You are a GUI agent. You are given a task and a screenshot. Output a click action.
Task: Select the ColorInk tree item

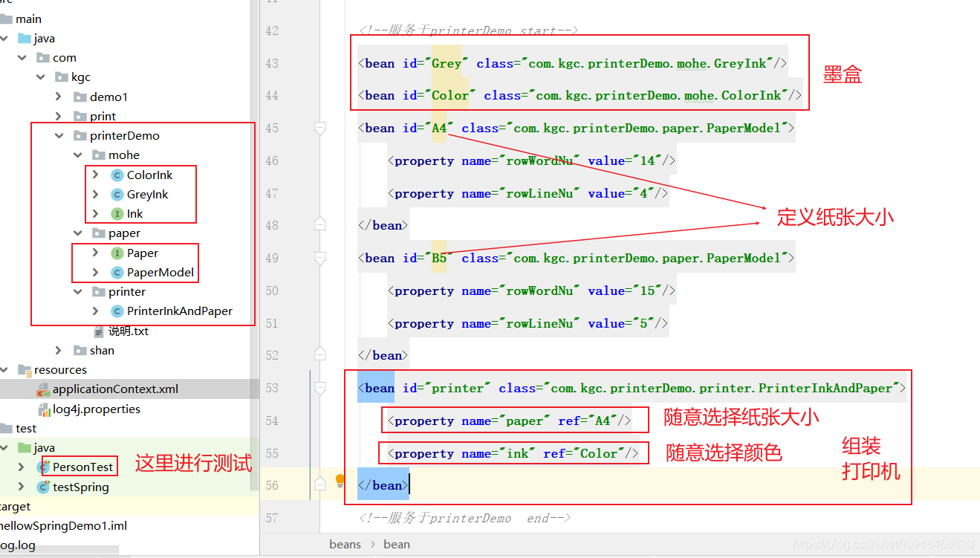149,175
